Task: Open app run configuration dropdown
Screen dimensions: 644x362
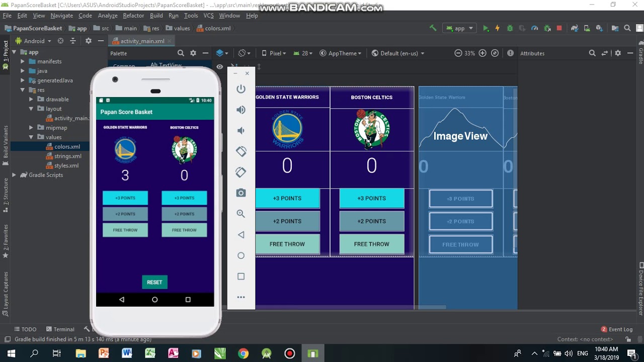Action: pos(459,28)
